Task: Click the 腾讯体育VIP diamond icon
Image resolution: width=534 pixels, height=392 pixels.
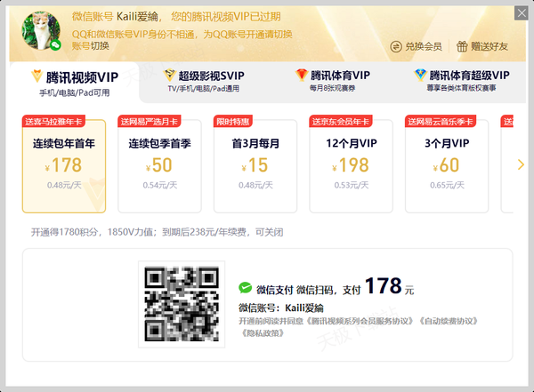Action: point(303,76)
